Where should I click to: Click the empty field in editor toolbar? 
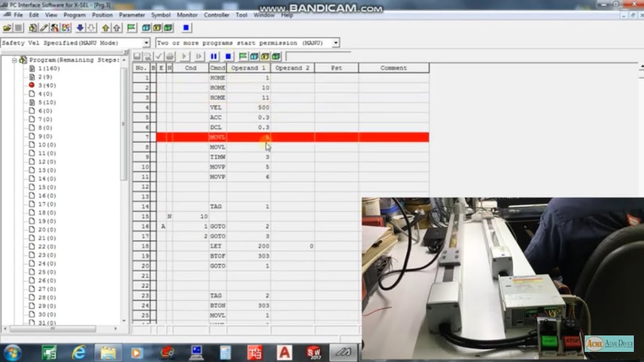(x=318, y=56)
